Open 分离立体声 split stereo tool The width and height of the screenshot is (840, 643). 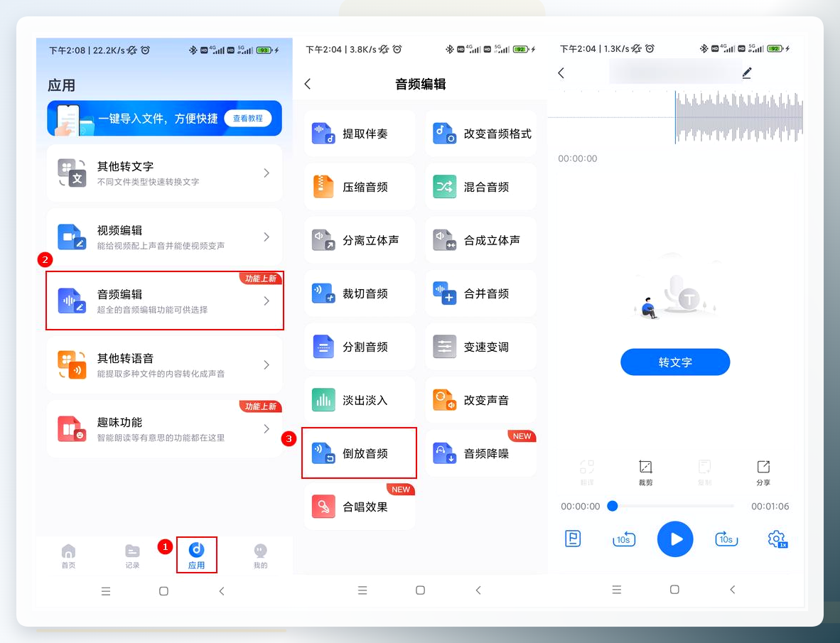click(360, 240)
